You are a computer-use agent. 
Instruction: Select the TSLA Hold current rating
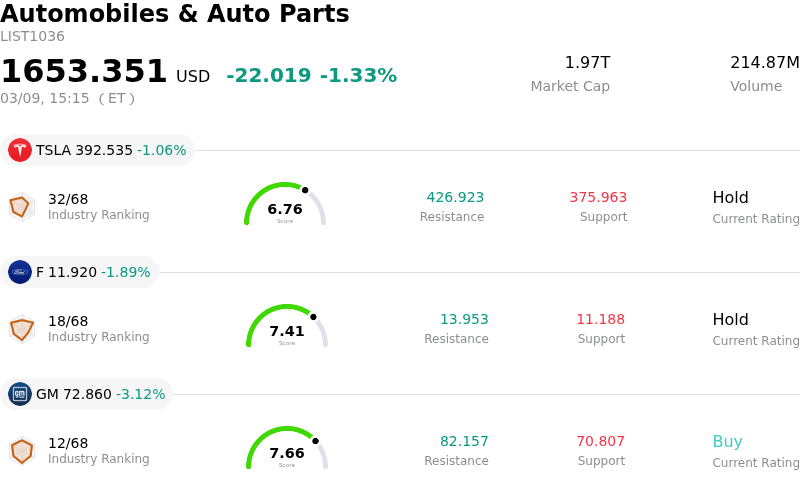[x=730, y=198]
